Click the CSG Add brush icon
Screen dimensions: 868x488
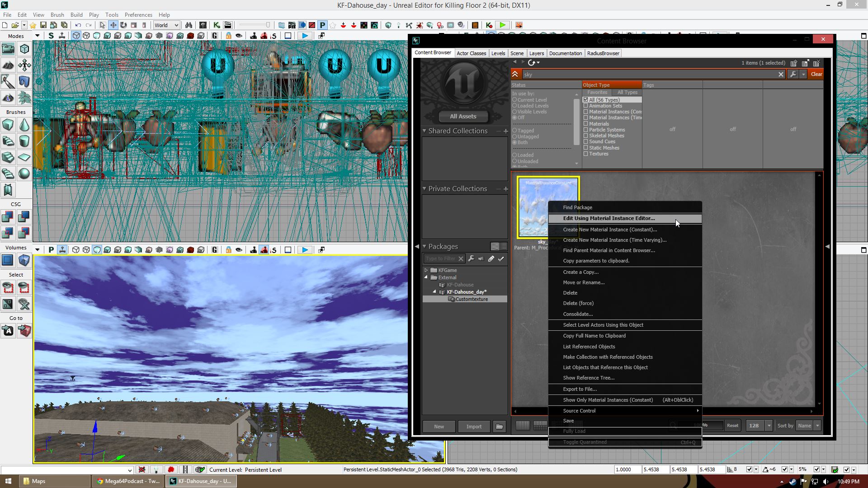click(8, 217)
